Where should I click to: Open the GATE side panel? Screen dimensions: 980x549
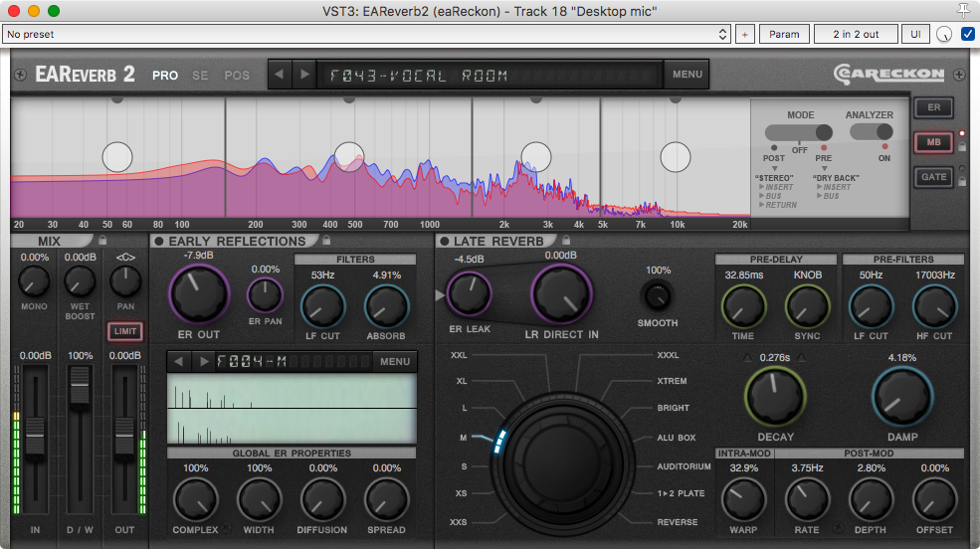pyautogui.click(x=934, y=177)
